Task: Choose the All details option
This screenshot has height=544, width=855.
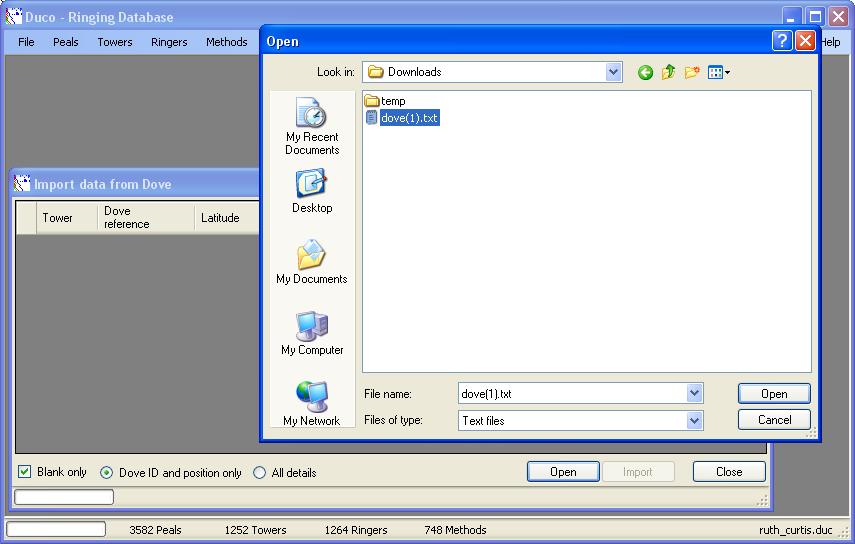Action: [x=260, y=473]
